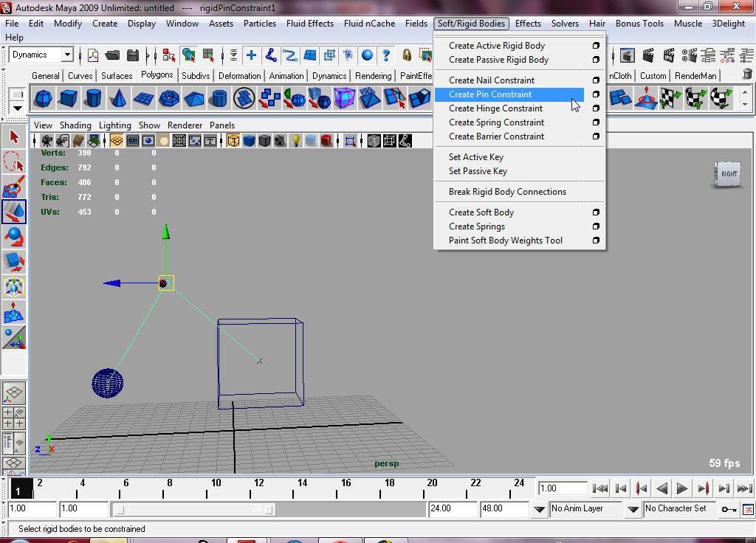Activate the Paint Selection tool

[x=14, y=187]
